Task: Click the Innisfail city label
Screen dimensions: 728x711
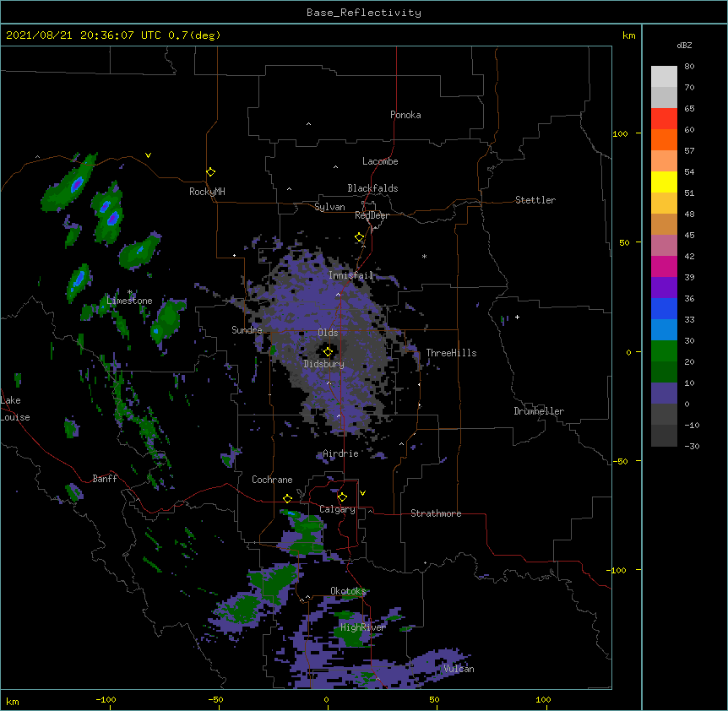Action: [350, 275]
